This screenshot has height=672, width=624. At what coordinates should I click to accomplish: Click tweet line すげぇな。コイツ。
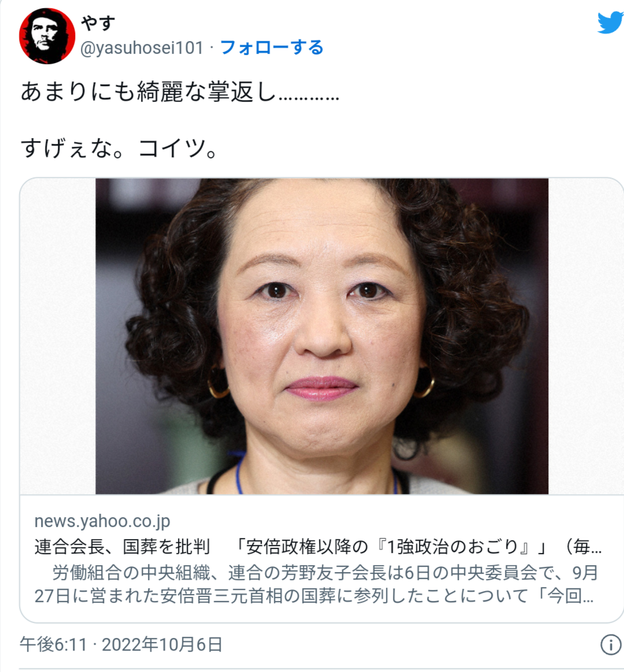(x=119, y=148)
